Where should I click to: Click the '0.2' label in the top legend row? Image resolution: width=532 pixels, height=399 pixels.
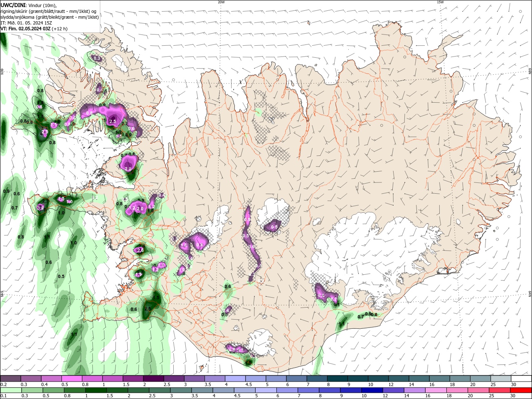pyautogui.click(x=3, y=384)
